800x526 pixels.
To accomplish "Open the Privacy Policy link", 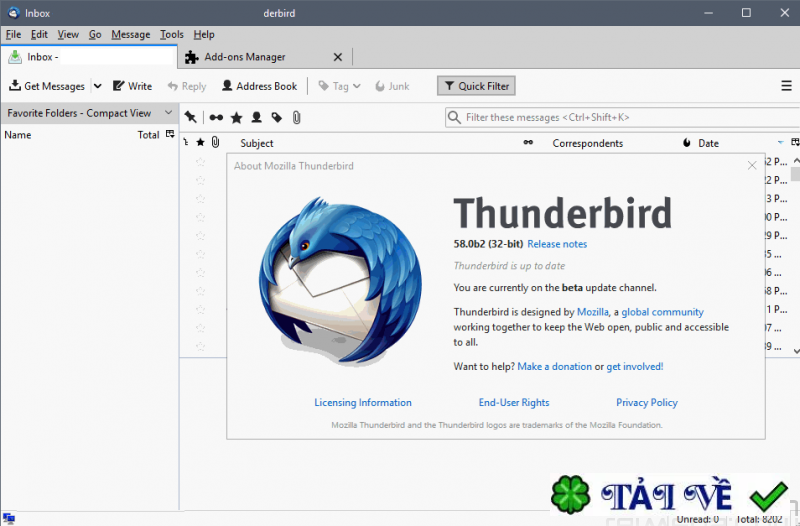I will [646, 403].
